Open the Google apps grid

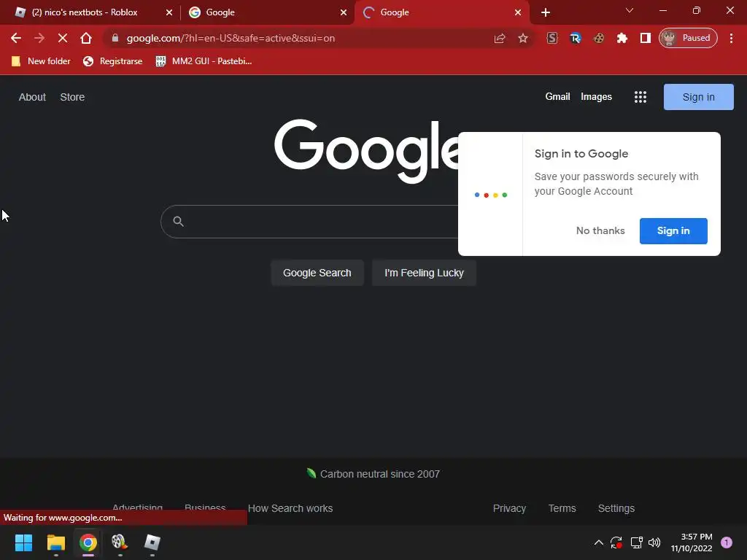click(640, 97)
